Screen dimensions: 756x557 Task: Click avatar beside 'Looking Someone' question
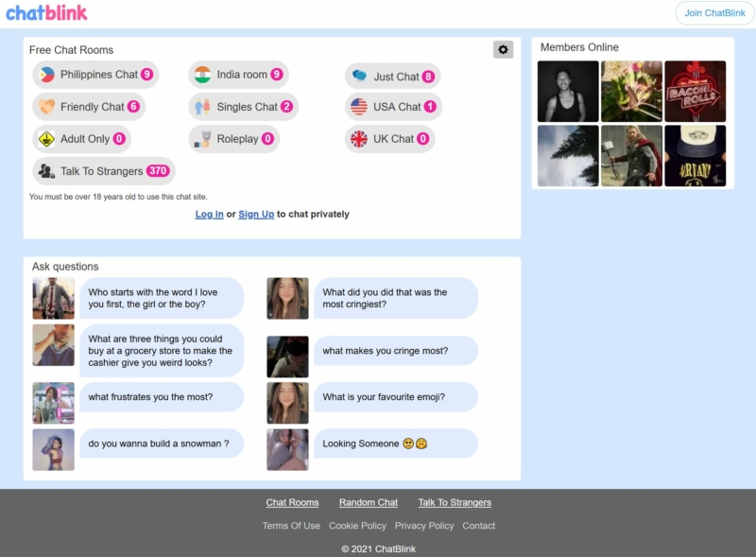288,449
